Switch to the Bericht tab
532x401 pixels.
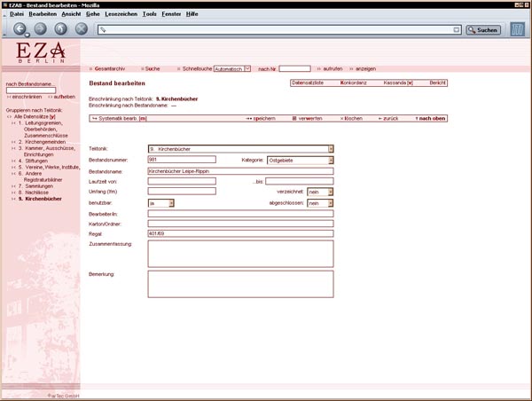pyautogui.click(x=438, y=83)
